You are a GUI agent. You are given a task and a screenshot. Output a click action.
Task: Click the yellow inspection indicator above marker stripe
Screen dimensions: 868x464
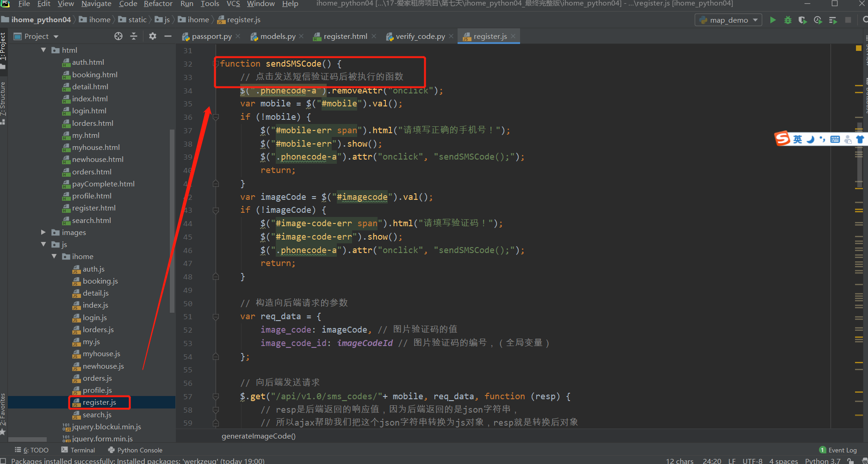click(859, 48)
